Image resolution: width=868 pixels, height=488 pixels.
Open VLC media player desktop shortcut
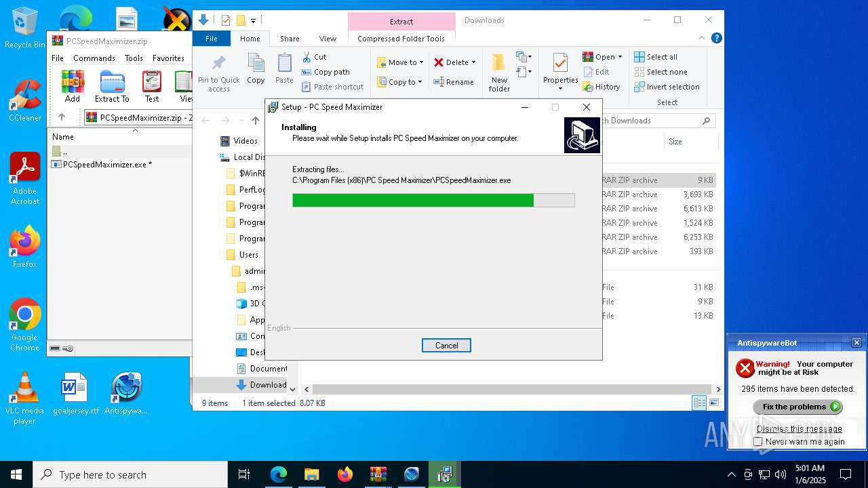coord(25,399)
